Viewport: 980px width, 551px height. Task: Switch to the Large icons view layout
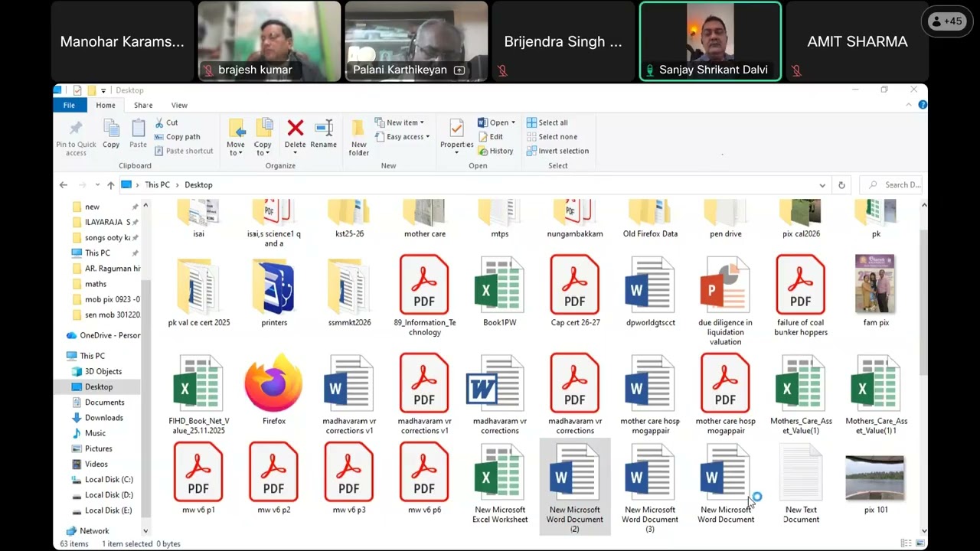click(920, 543)
